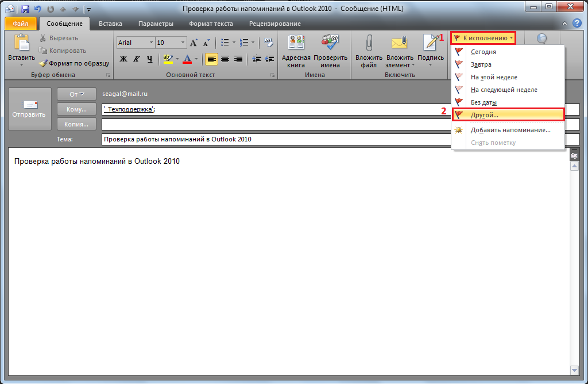Screen dimensions: 588x384
Task: Choose the Сегодня flag option
Action: coord(508,52)
